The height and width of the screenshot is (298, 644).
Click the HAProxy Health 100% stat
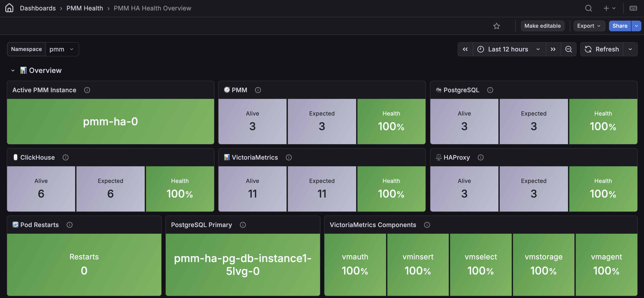pyautogui.click(x=603, y=189)
